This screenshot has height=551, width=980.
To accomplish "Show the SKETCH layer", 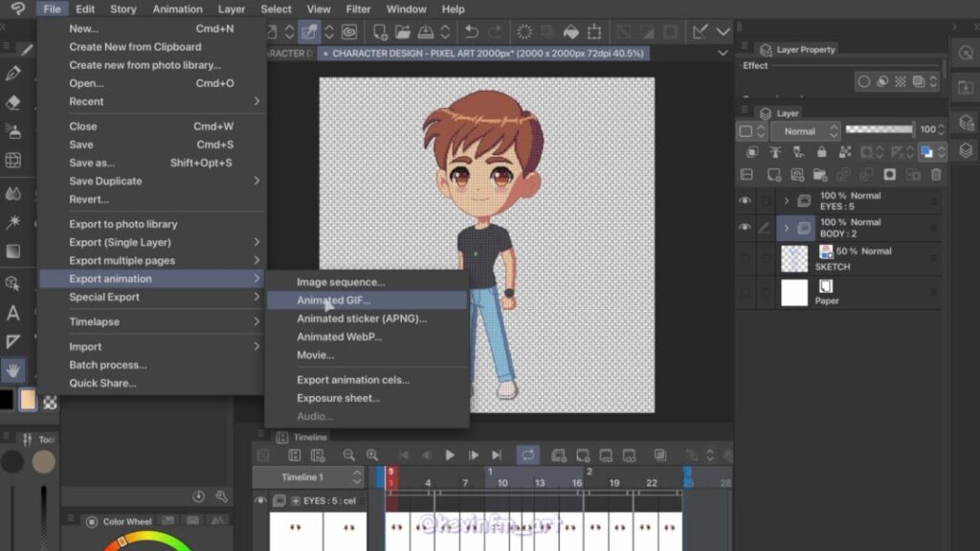I will coord(745,258).
